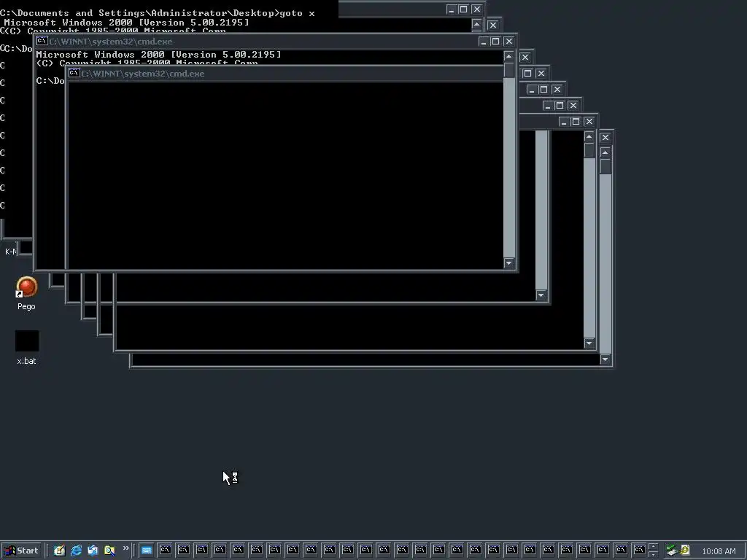
Task: Expand the quick launch overflow chevron
Action: point(125,548)
